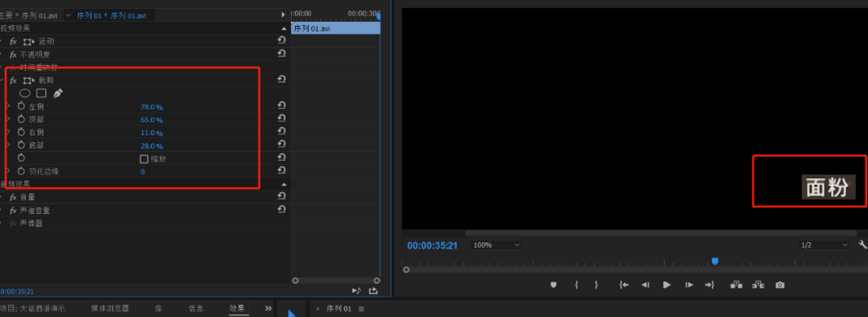Click the feather edge value 0
This screenshot has height=317, width=868.
click(142, 172)
